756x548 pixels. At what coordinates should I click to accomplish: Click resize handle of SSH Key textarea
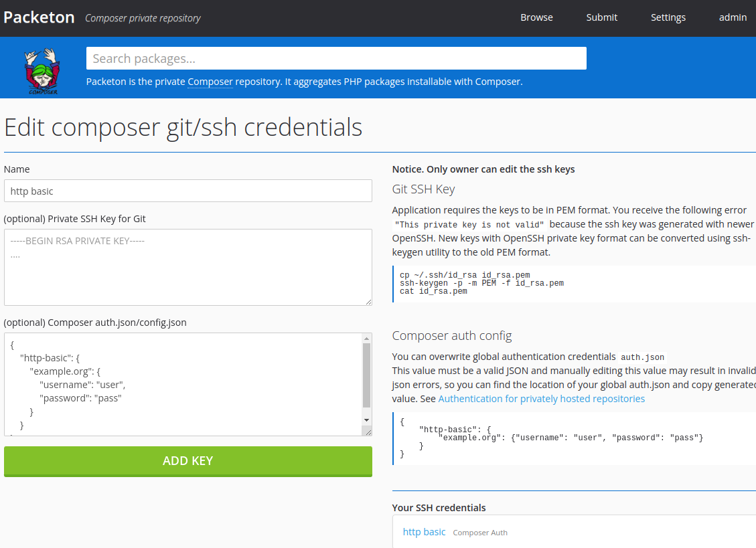tap(368, 302)
